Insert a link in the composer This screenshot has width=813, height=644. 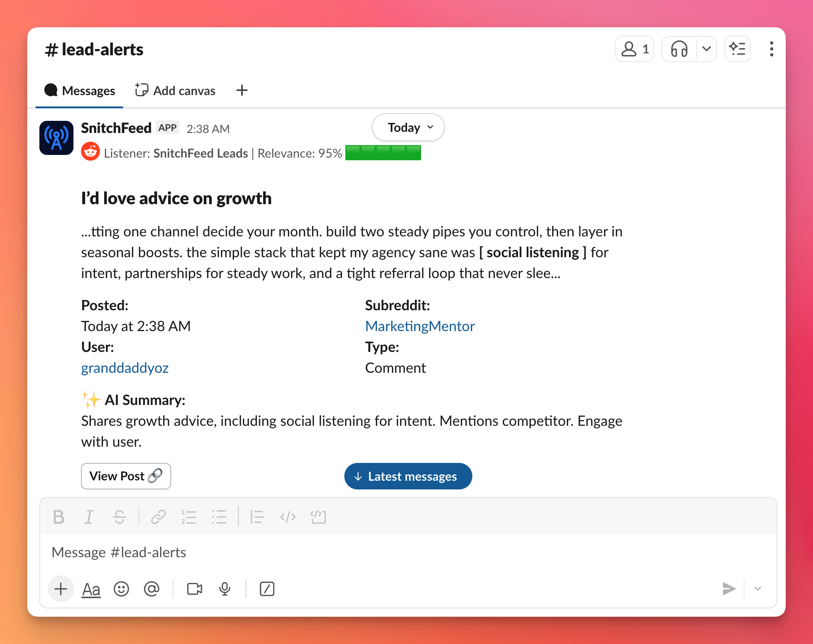coord(158,517)
